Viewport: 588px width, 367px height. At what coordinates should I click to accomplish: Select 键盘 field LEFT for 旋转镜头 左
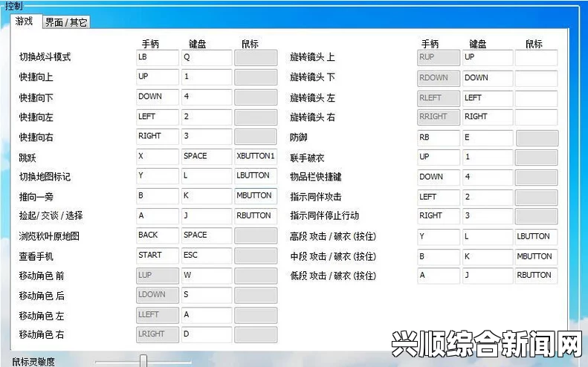pyautogui.click(x=488, y=98)
